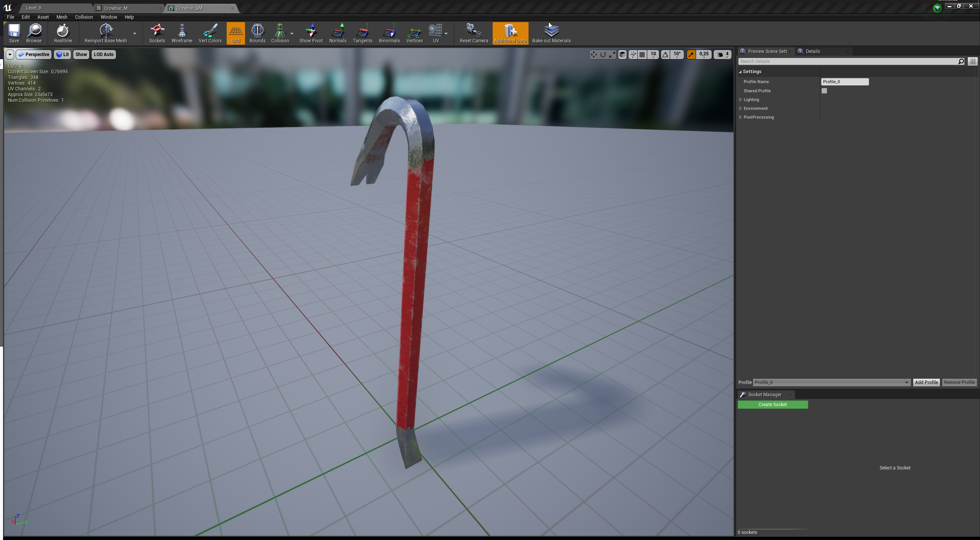Screen dimensions: 980x540
Task: Adjust camera speed setting 4
Action: pyautogui.click(x=723, y=55)
